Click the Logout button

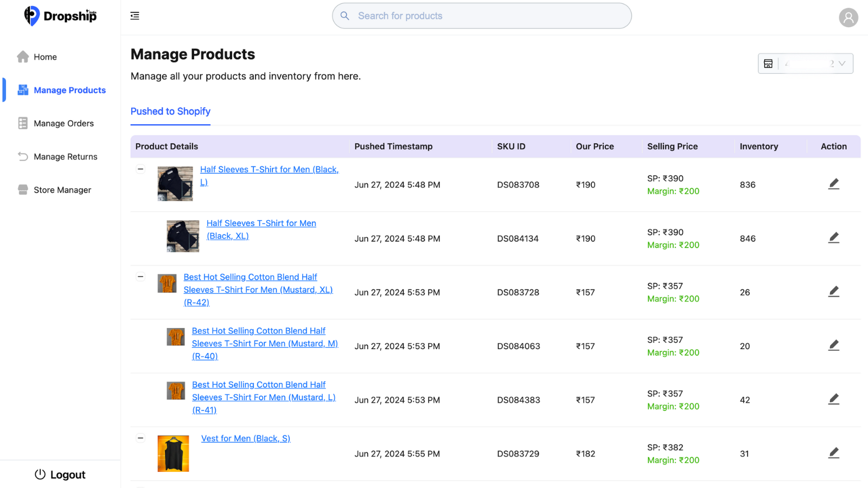tap(60, 474)
